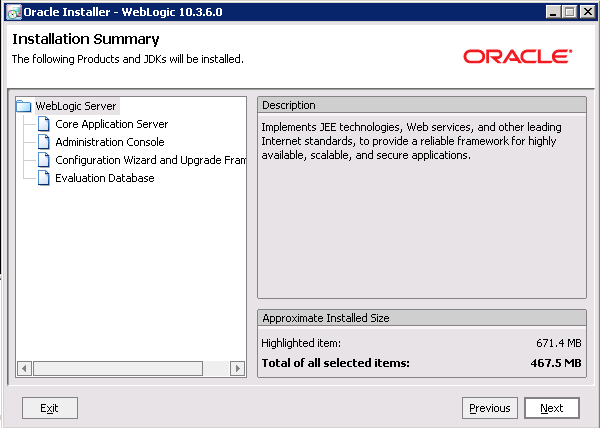
Task: Select Configuration Wizard and Upgrade Framework item
Action: (150, 160)
